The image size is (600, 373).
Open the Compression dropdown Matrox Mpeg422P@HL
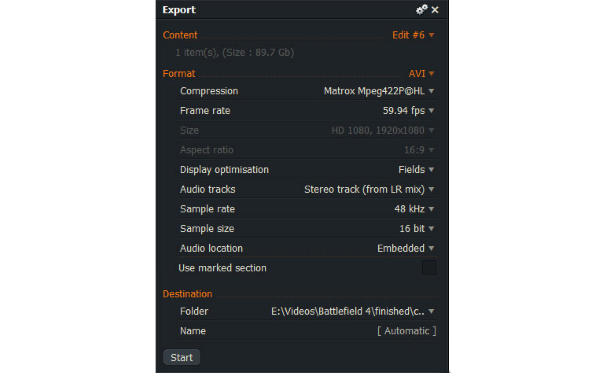point(379,91)
